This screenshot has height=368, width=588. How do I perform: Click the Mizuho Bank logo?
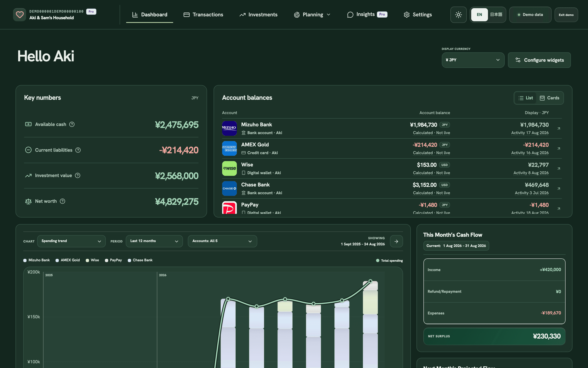(229, 128)
